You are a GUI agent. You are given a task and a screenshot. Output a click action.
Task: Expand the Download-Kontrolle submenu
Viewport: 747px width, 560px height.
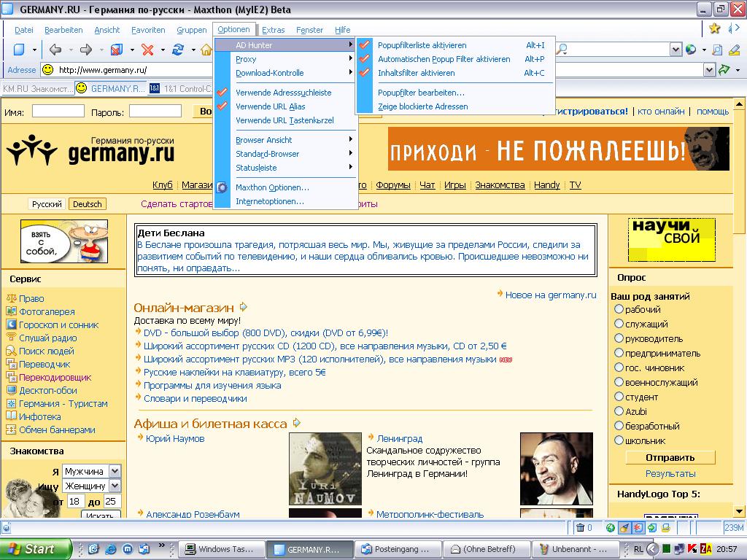(x=285, y=73)
